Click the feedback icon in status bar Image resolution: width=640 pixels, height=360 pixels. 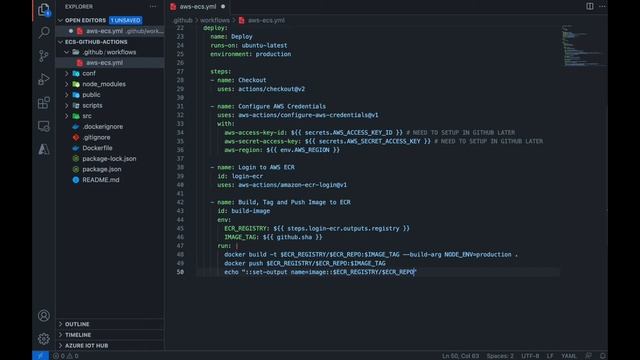[588, 356]
